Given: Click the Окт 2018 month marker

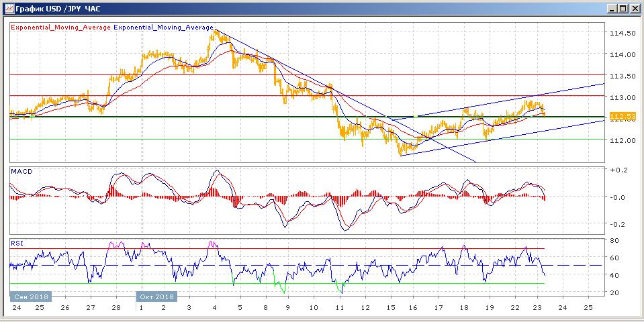Looking at the screenshot, I should click(x=156, y=297).
